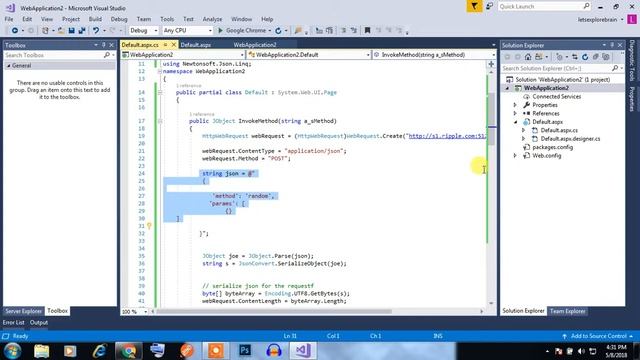This screenshot has height=360, width=640.
Task: Open the Diagnostic Tools side tab
Action: 632,60
